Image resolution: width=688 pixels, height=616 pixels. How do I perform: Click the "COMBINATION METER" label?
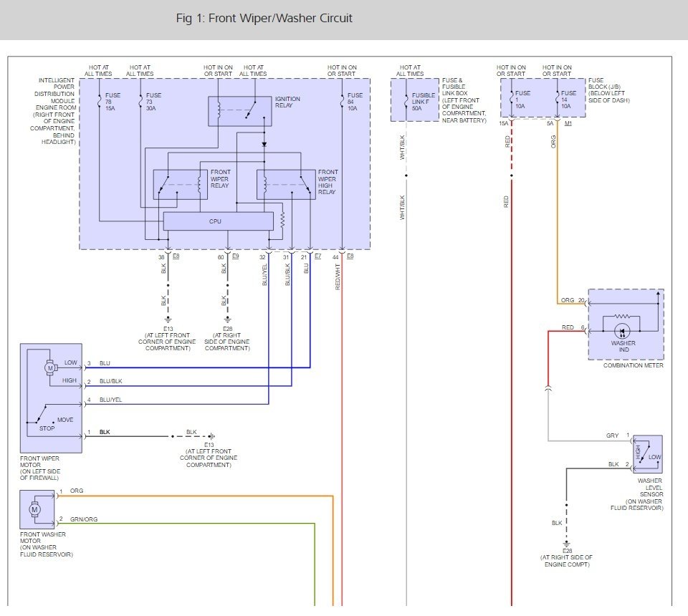633,365
